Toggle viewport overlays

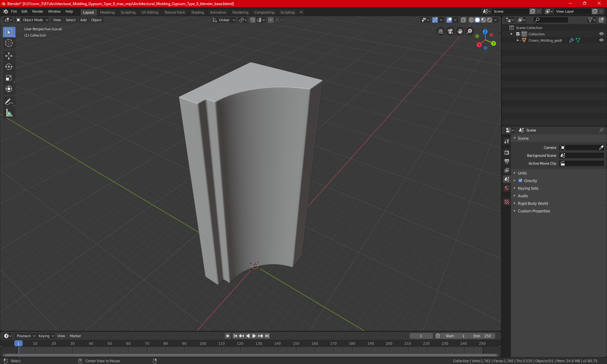click(x=449, y=20)
